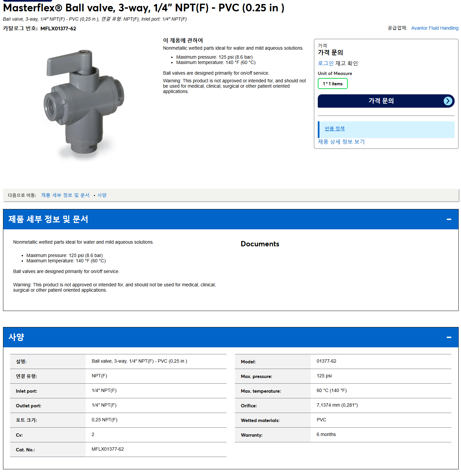Click the Unit of Measure label
Image resolution: width=461 pixels, height=476 pixels.
click(335, 73)
